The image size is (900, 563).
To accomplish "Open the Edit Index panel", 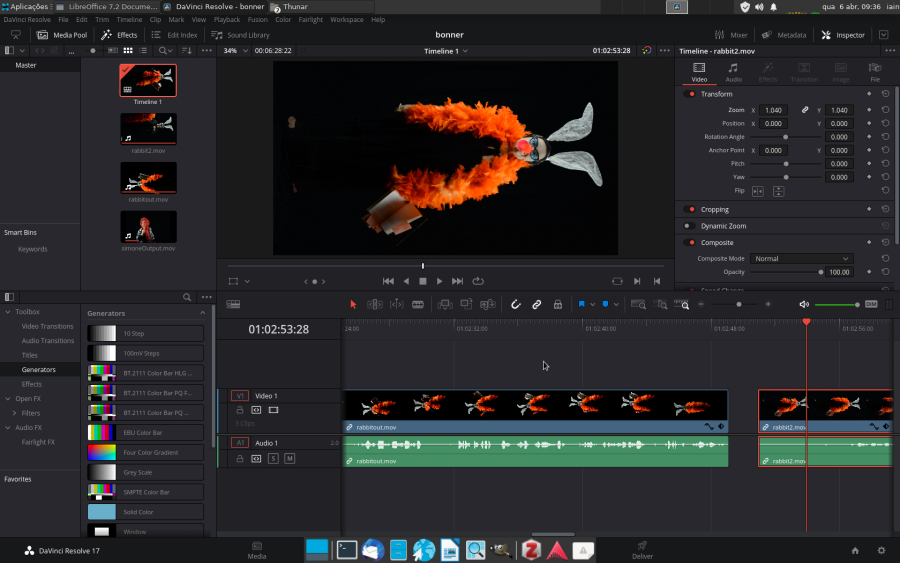I will click(x=174, y=35).
